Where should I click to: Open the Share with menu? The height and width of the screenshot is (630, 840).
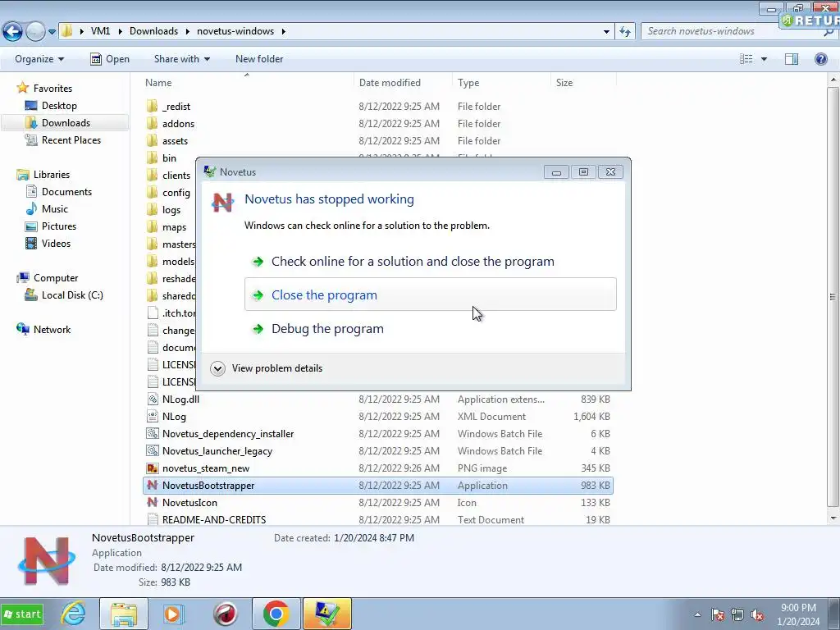pyautogui.click(x=181, y=59)
